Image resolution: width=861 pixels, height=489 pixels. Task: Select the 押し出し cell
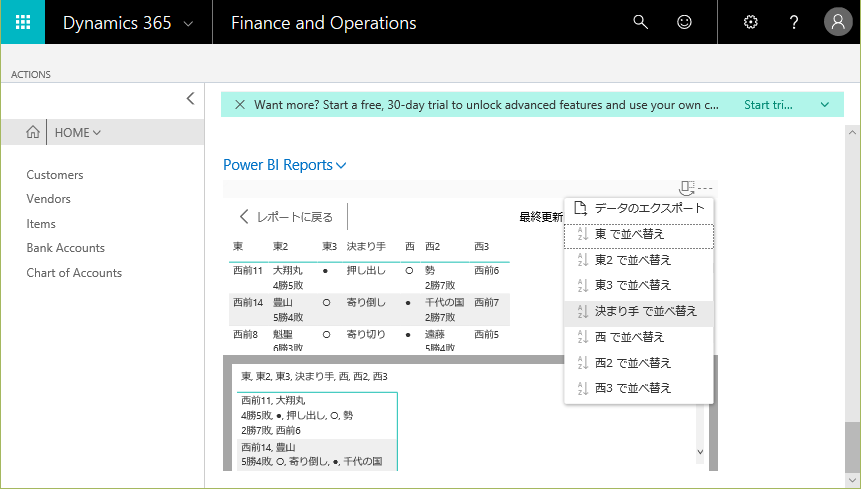pyautogui.click(x=366, y=271)
